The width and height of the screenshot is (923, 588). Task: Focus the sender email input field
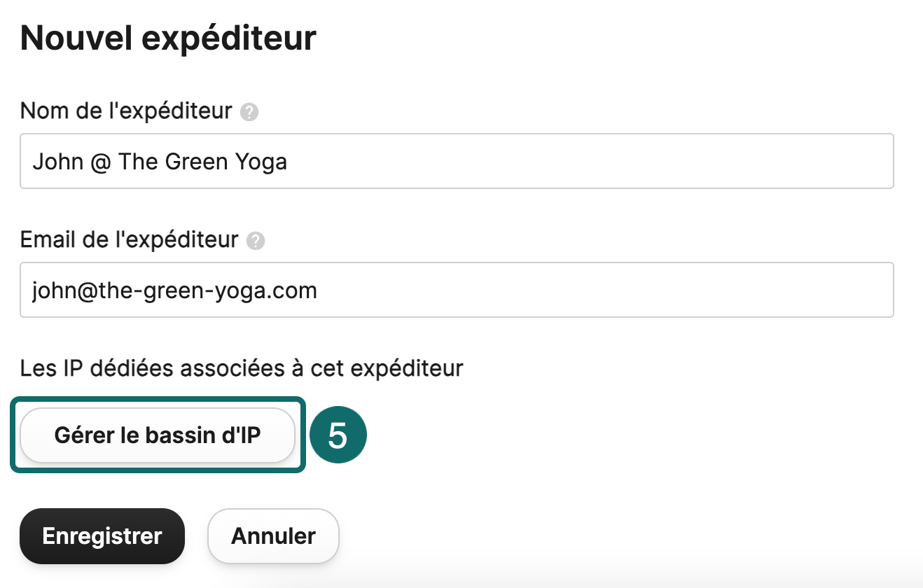point(457,290)
